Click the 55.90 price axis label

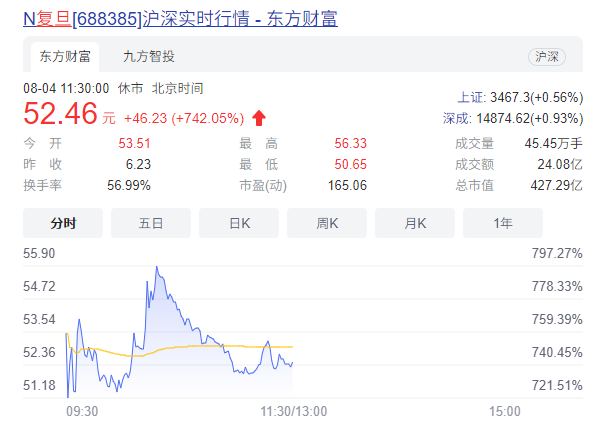(x=39, y=253)
